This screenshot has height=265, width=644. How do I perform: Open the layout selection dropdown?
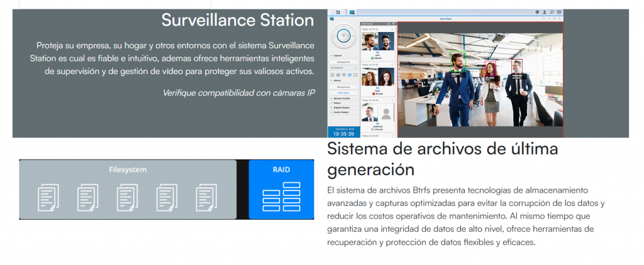342,68
